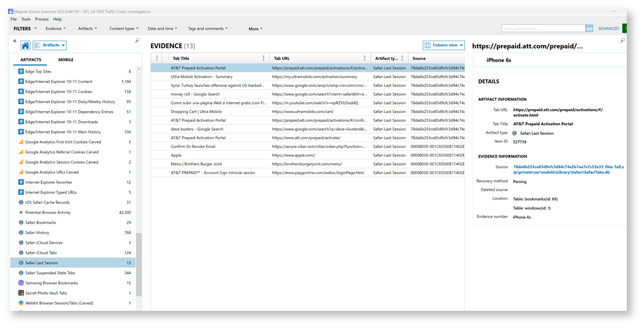This screenshot has height=328, width=644.
Task: Pin the artifacts navigation pane
Action: (138, 40)
